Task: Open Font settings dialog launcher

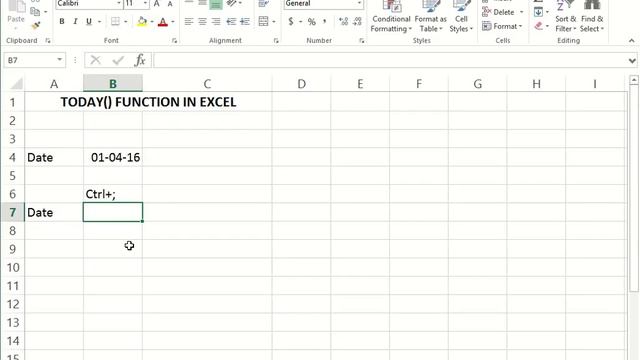Action: (x=174, y=40)
